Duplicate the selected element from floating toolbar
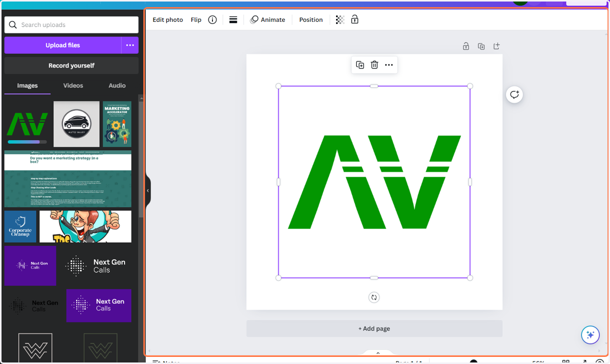This screenshot has height=364, width=610. tap(360, 65)
